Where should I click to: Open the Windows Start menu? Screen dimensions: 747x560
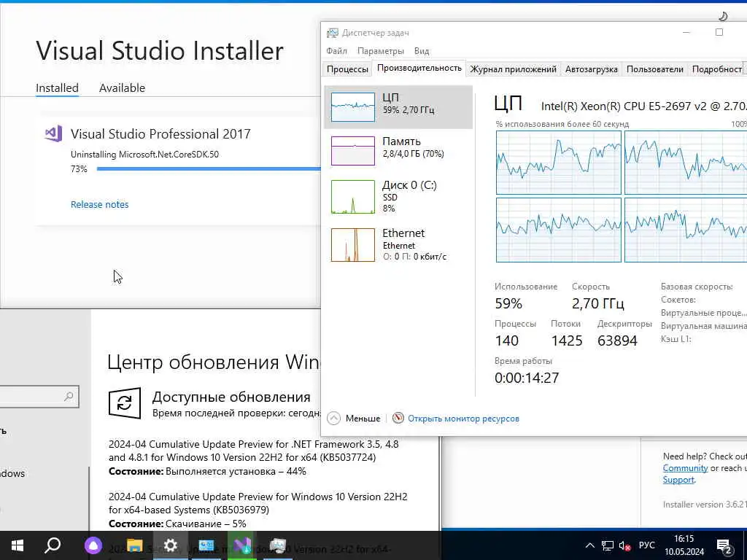click(x=18, y=545)
